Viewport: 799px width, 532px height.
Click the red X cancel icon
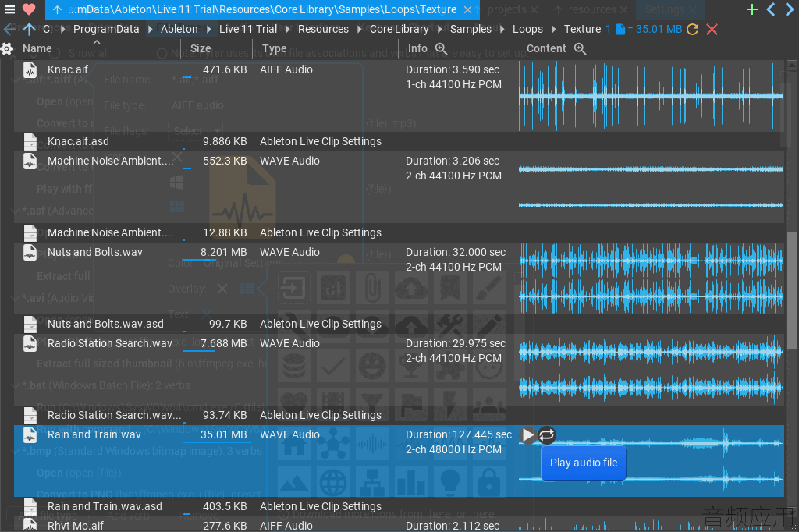click(712, 29)
